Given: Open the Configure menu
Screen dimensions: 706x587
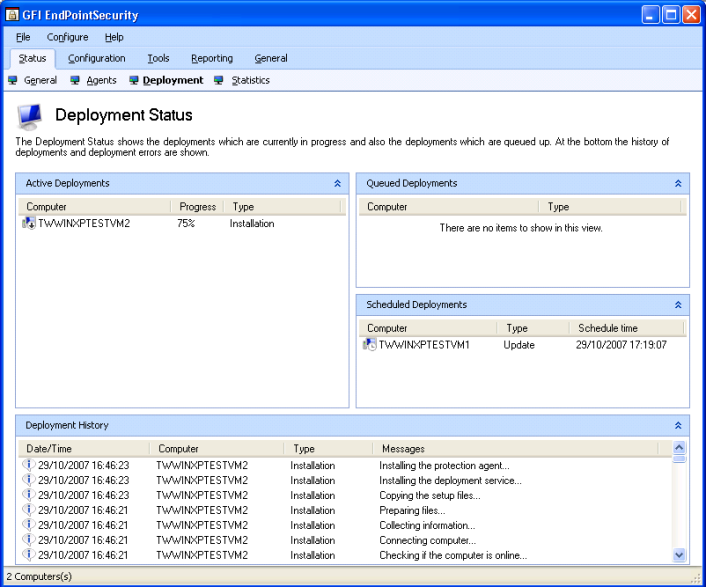Looking at the screenshot, I should (x=68, y=37).
